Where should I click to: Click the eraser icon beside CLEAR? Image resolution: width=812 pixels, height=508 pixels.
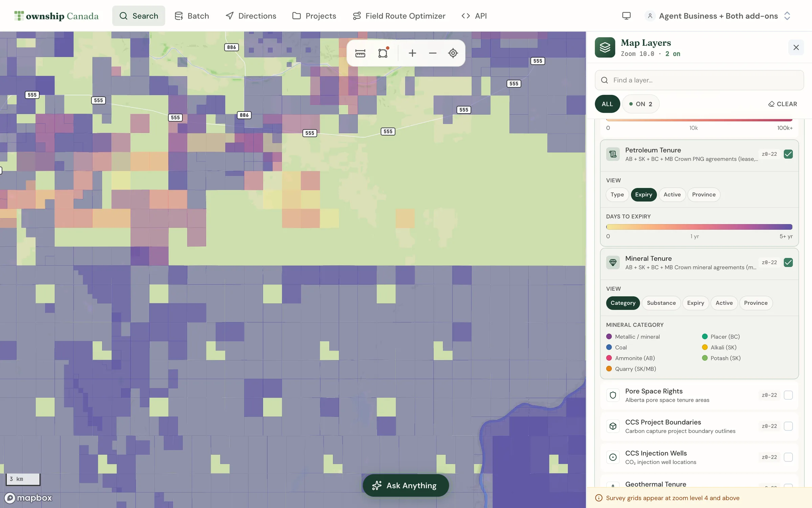[x=771, y=104]
